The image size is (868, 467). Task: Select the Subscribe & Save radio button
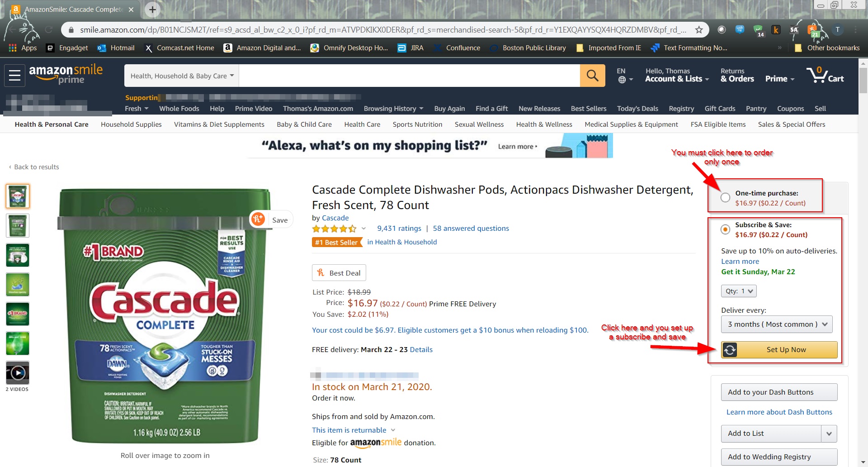pyautogui.click(x=725, y=229)
